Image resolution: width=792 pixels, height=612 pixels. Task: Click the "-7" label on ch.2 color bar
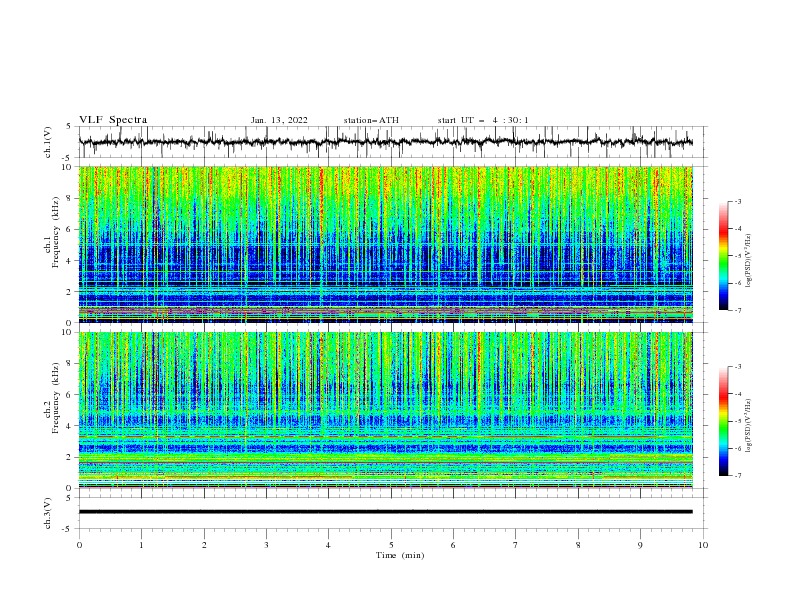[737, 475]
